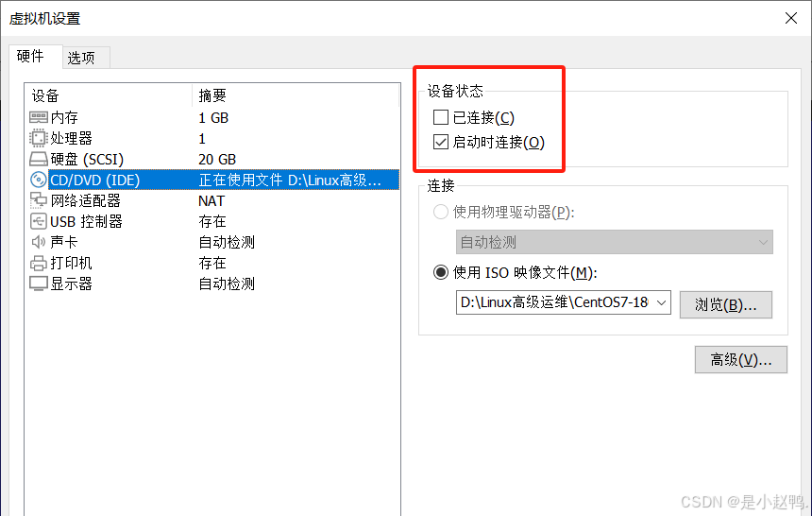This screenshot has height=516, width=812.
Task: Click the 1 GB memory summary value
Action: pos(213,118)
